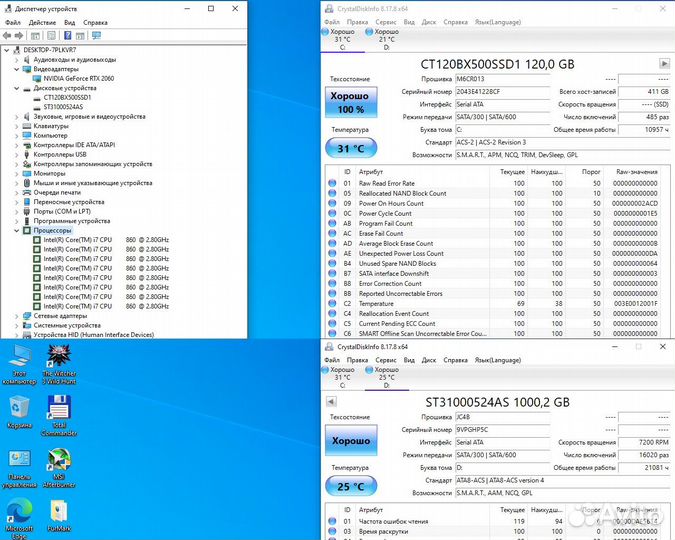Select the Unexpected Power Loss Count row text
The height and width of the screenshot is (540, 675).
[x=401, y=254]
